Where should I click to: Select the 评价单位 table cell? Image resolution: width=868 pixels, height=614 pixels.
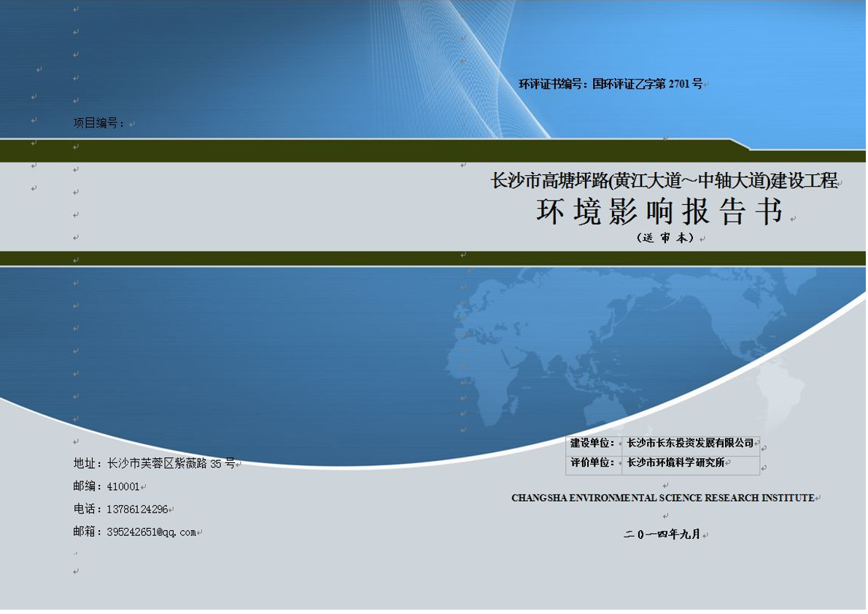click(x=593, y=463)
